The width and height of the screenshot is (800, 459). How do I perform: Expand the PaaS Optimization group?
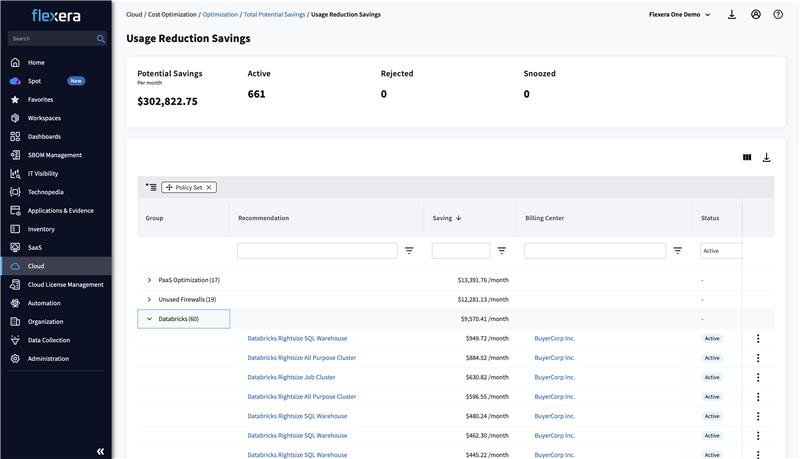149,280
